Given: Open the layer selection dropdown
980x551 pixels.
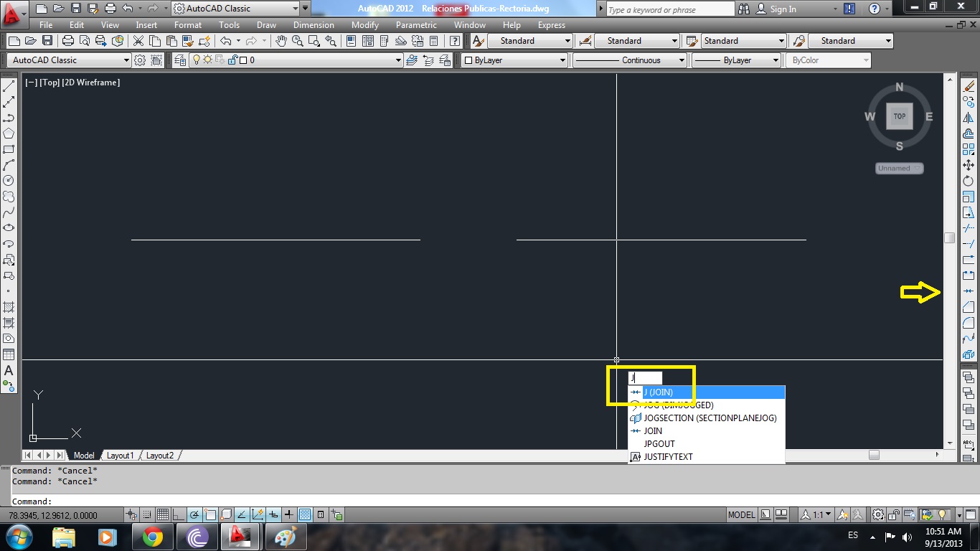Looking at the screenshot, I should click(398, 60).
